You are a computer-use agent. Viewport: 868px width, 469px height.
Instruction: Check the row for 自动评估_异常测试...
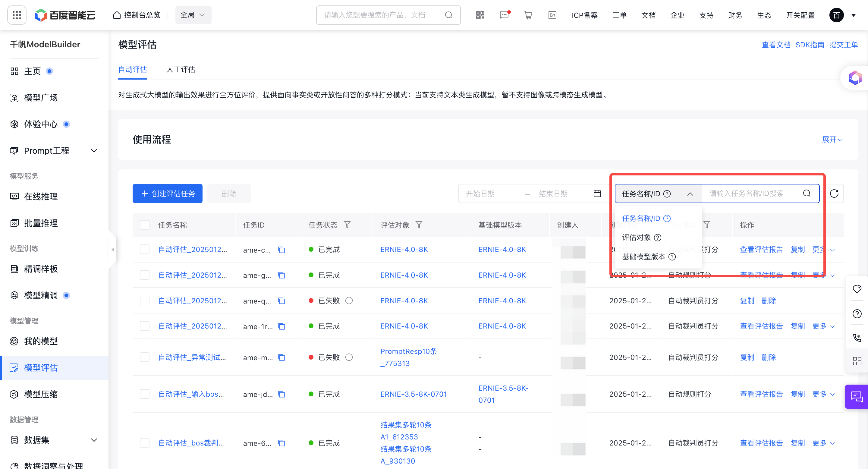point(145,357)
